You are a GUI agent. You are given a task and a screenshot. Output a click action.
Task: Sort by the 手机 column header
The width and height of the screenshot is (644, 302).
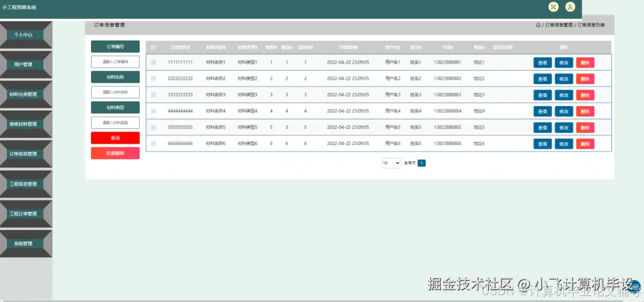tap(447, 48)
